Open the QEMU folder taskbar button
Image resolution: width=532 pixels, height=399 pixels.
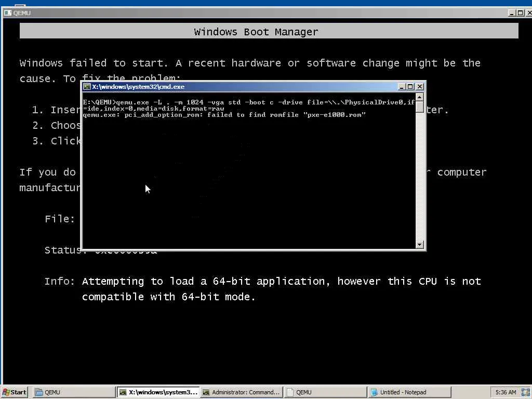pos(74,392)
